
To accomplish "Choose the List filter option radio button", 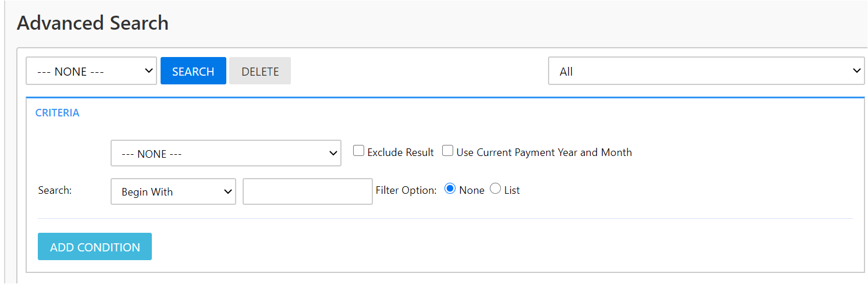I will [x=495, y=189].
